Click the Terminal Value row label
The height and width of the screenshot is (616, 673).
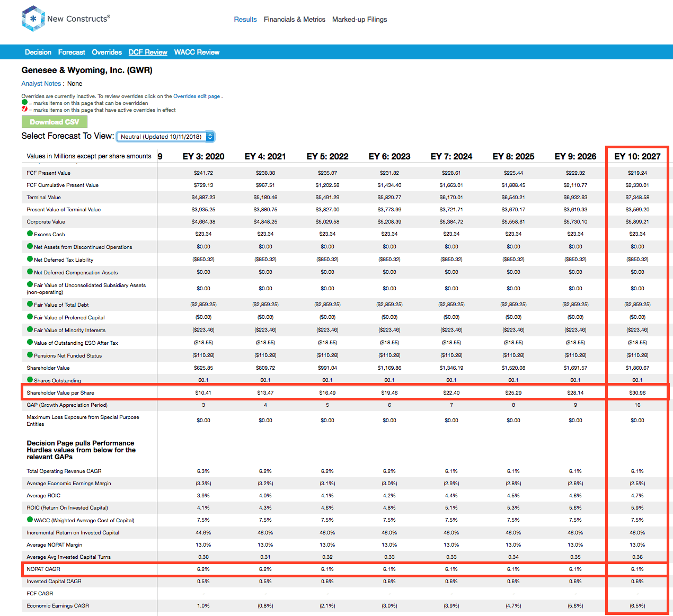click(44, 197)
